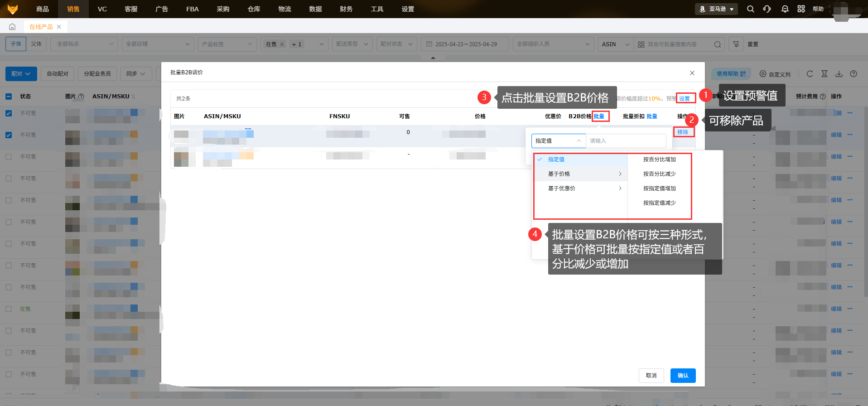The height and width of the screenshot is (406, 868).
Task: Open the apps grid icon in header
Action: pos(801,9)
